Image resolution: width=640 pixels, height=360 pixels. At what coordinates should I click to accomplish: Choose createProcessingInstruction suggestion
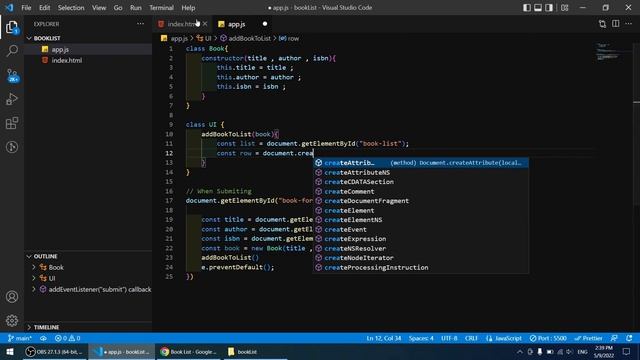coord(421,268)
